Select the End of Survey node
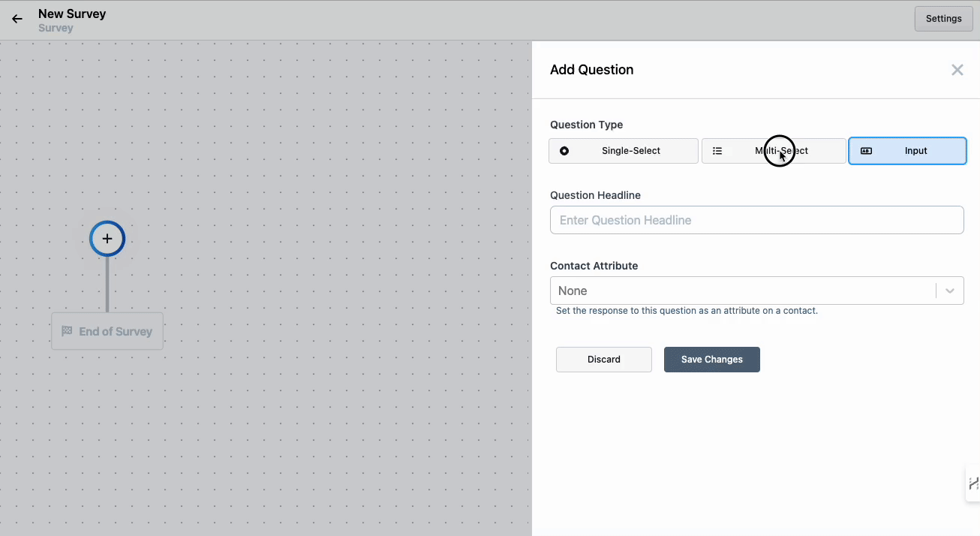The width and height of the screenshot is (980, 536). click(x=107, y=331)
